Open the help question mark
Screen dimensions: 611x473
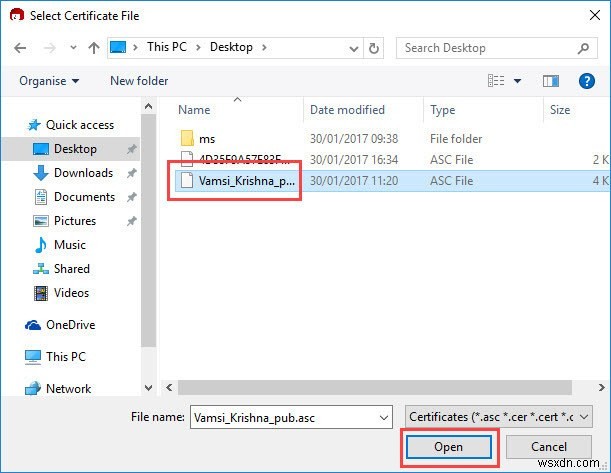point(586,81)
